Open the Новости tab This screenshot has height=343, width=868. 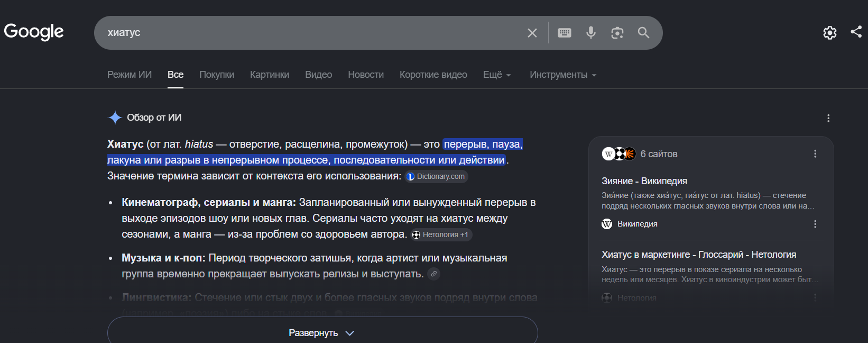point(366,75)
